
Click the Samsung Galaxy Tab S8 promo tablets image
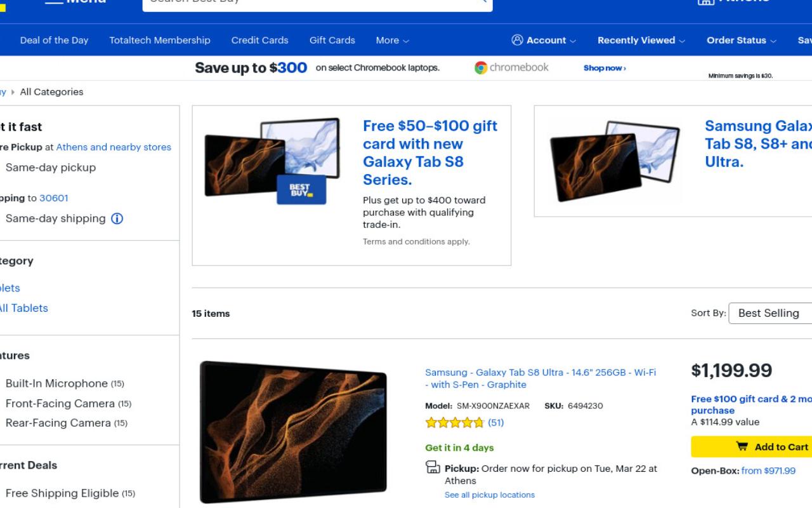[x=614, y=161]
